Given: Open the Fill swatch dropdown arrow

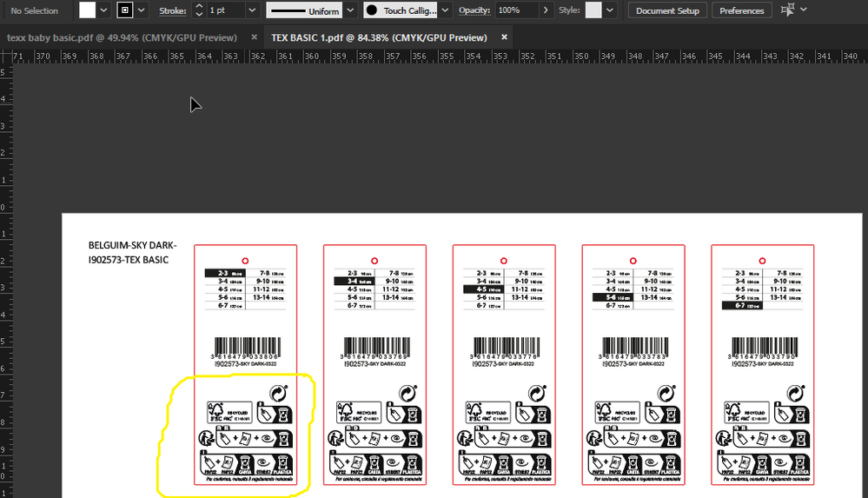Looking at the screenshot, I should click(x=103, y=10).
